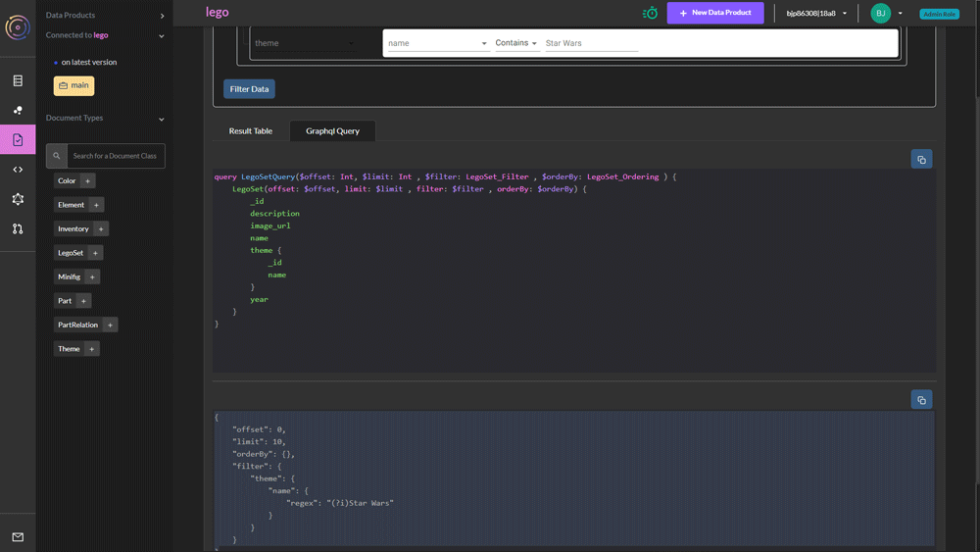Open the branch change requests sidebar icon
Viewport: 980px width, 552px height.
18,228
